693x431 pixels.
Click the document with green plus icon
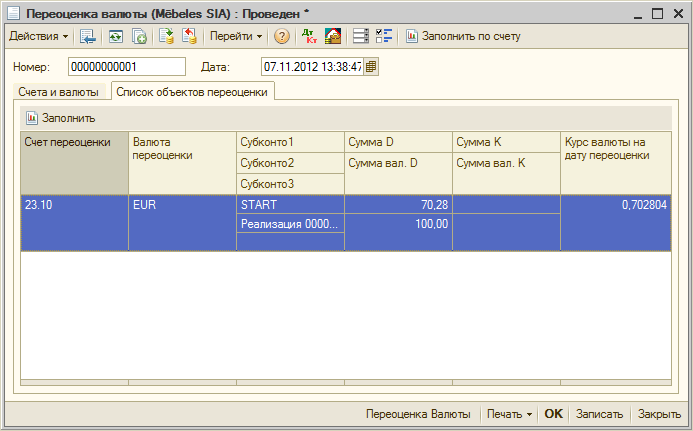point(139,36)
